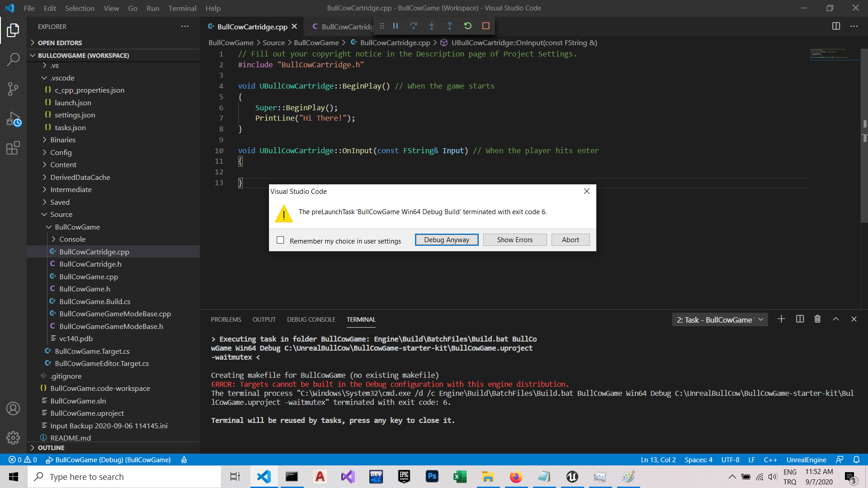The image size is (868, 488).
Task: Open the Run menu
Action: (x=153, y=8)
